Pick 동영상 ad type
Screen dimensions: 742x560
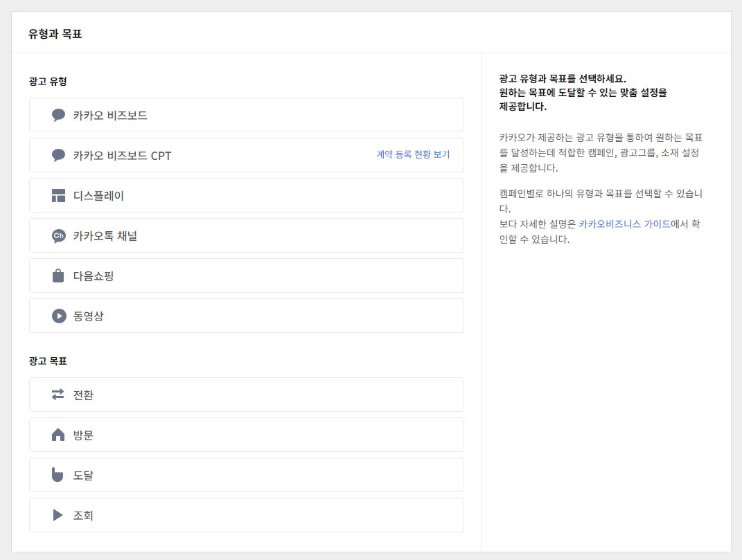[246, 316]
